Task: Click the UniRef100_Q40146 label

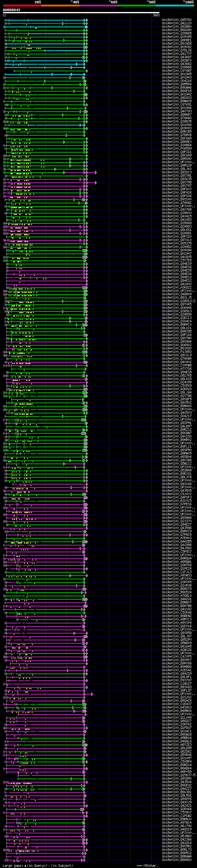Action: pos(177,484)
